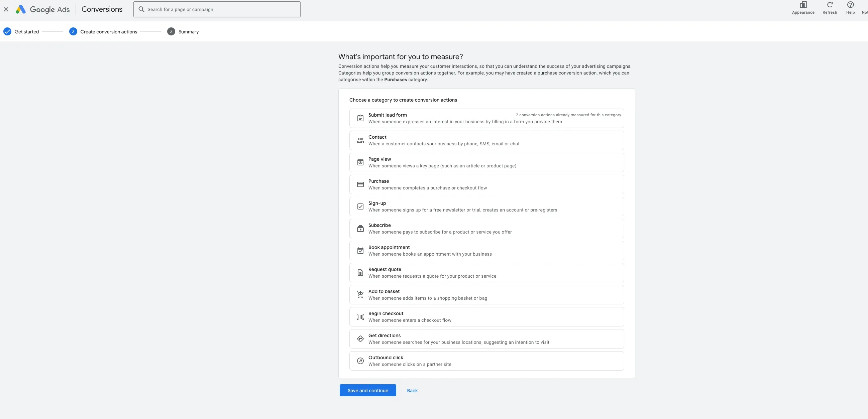Click the Book appointment calendar icon
The width and height of the screenshot is (868, 419).
[x=360, y=251]
